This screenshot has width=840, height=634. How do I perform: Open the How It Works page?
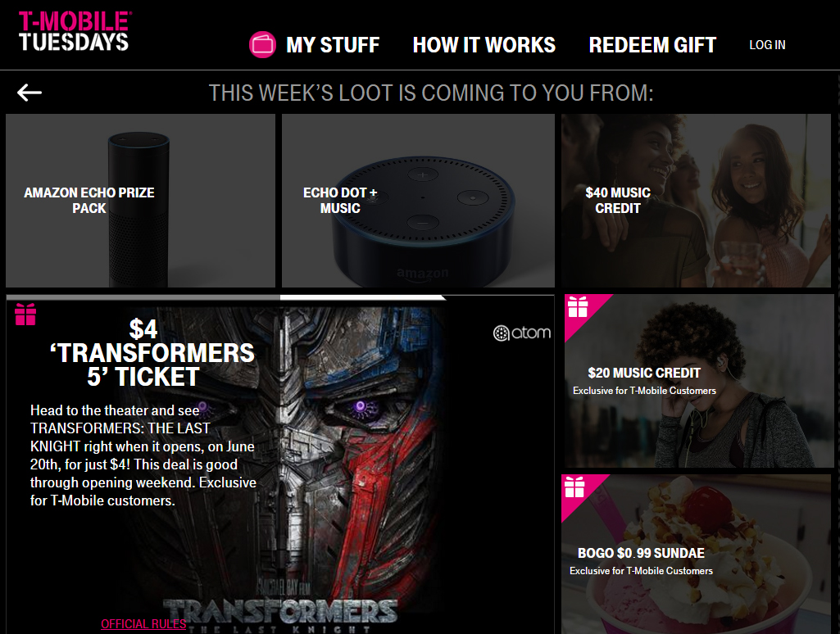(x=484, y=45)
